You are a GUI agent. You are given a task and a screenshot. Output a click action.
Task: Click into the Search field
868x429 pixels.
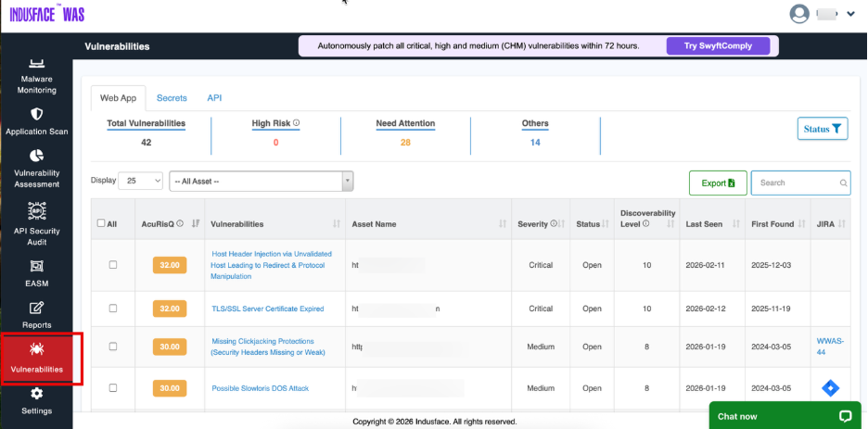796,183
